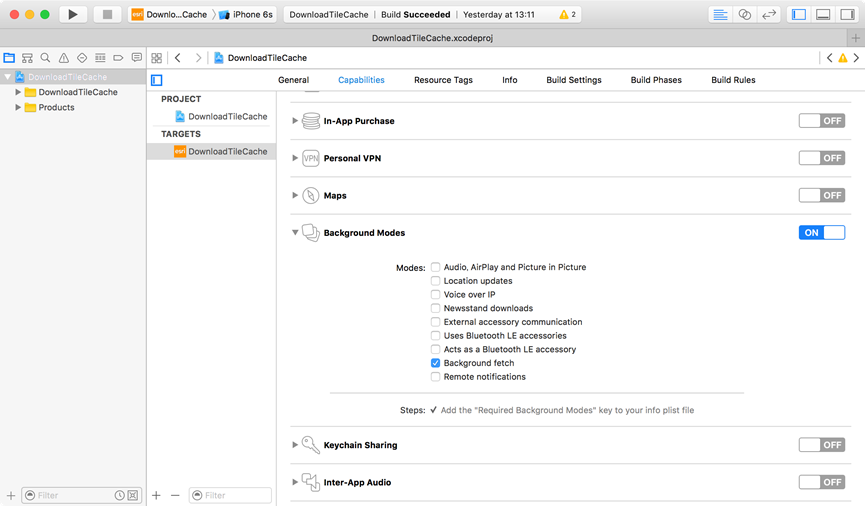Show only source-controlled files filter icon
This screenshot has height=506, width=865.
pyautogui.click(x=133, y=496)
